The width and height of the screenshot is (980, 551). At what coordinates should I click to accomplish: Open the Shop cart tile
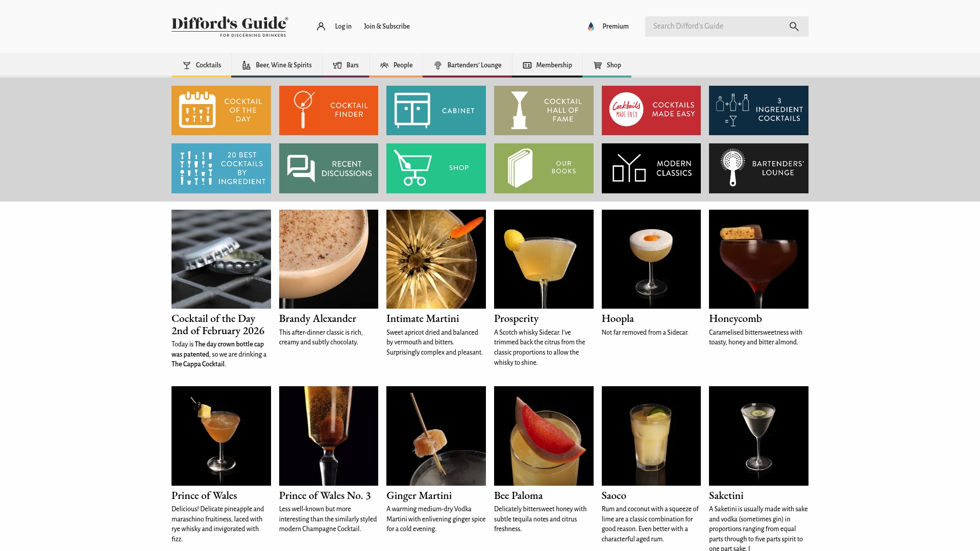[x=436, y=168]
